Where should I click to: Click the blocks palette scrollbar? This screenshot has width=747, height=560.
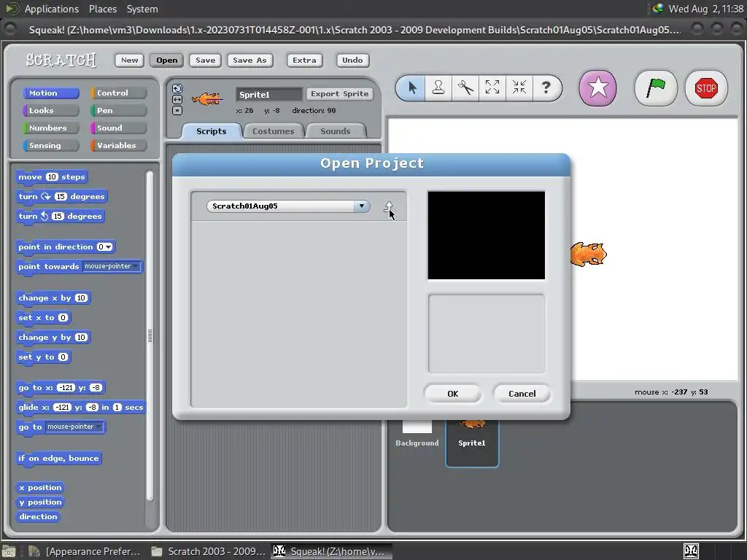point(150,335)
